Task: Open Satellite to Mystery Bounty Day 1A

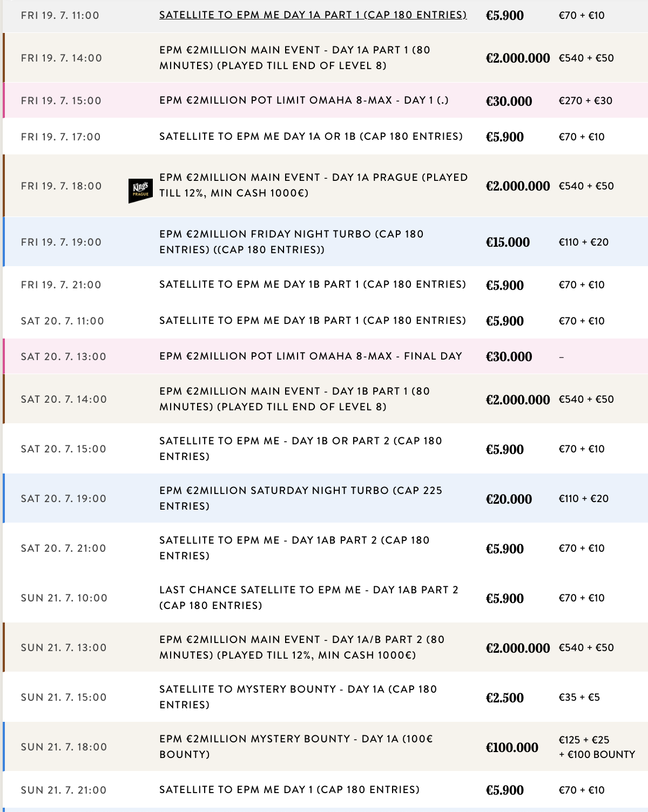Action: (x=298, y=697)
